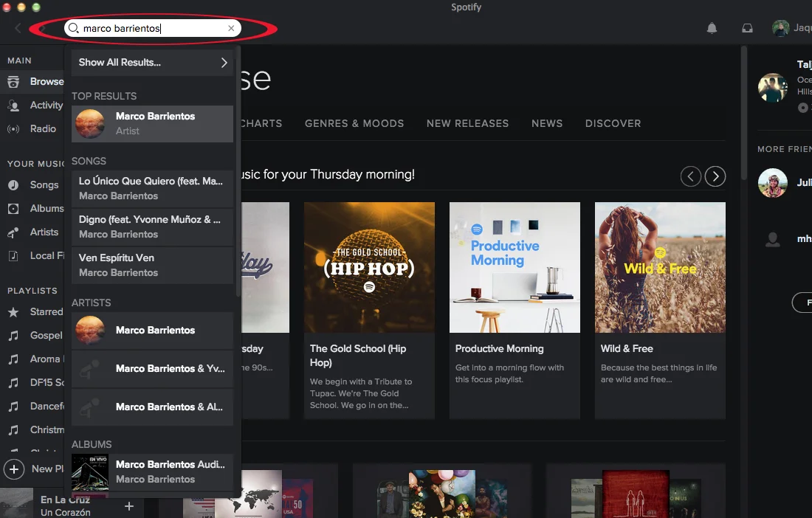This screenshot has width=812, height=518.
Task: Click the user profile avatar at top right
Action: pos(780,28)
